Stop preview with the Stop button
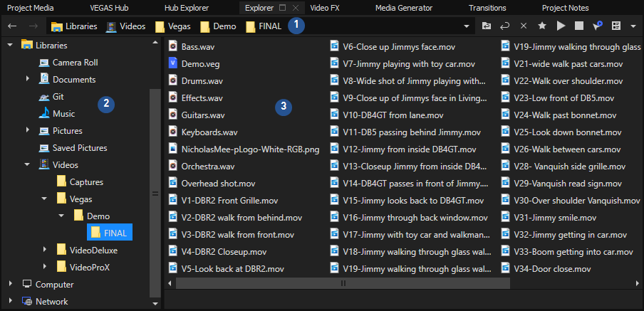This screenshot has width=644, height=311. click(x=579, y=26)
